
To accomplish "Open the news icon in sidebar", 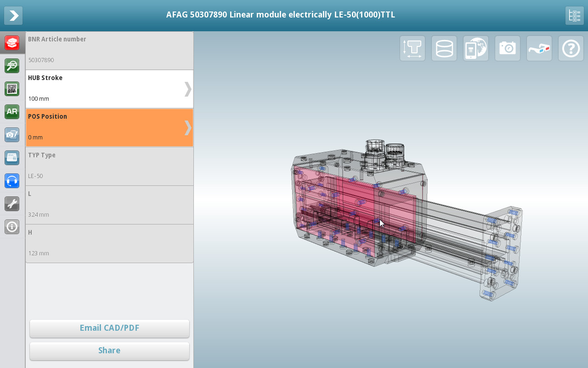I will click(12, 158).
